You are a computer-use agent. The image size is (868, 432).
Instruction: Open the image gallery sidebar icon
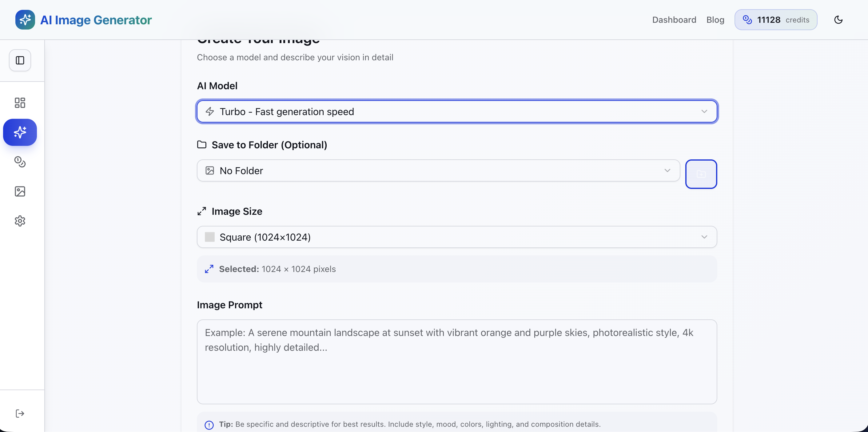pyautogui.click(x=20, y=191)
